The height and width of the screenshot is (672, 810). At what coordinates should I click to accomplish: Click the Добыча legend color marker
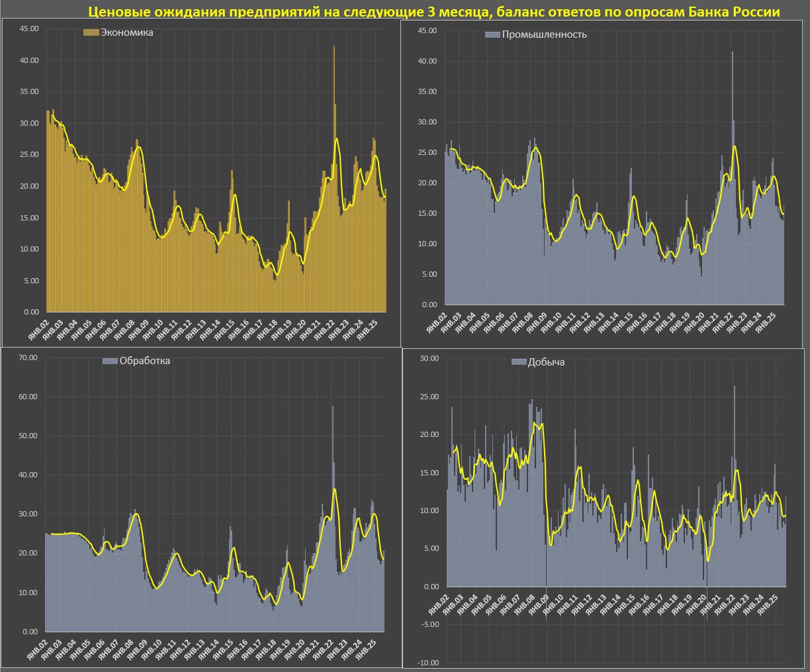[519, 362]
